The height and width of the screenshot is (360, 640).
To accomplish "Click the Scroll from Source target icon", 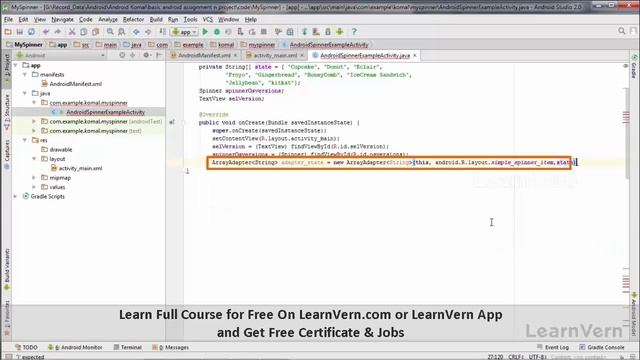I will pyautogui.click(x=122, y=55).
